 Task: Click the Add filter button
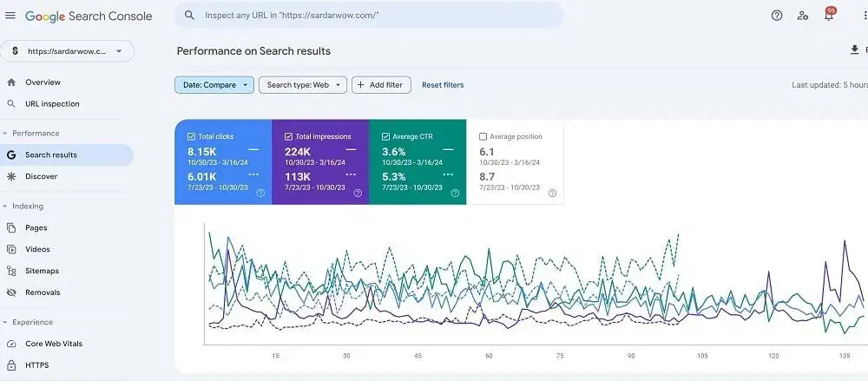click(380, 85)
